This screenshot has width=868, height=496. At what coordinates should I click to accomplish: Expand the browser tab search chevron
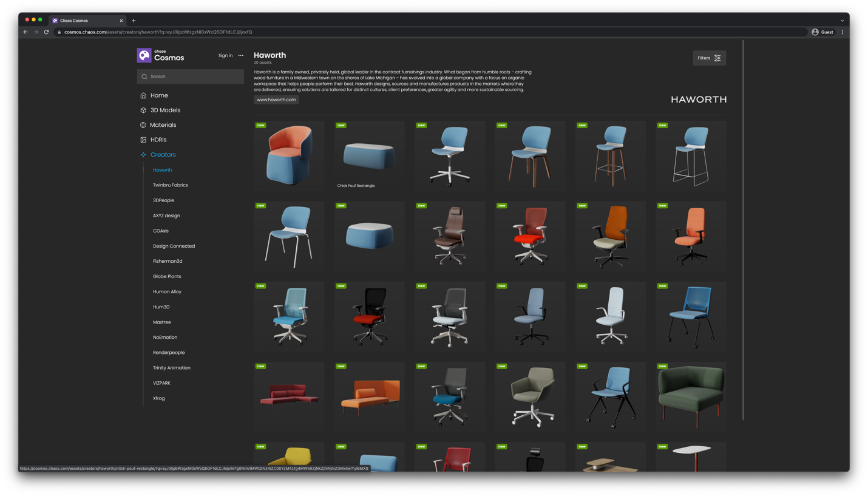point(842,21)
